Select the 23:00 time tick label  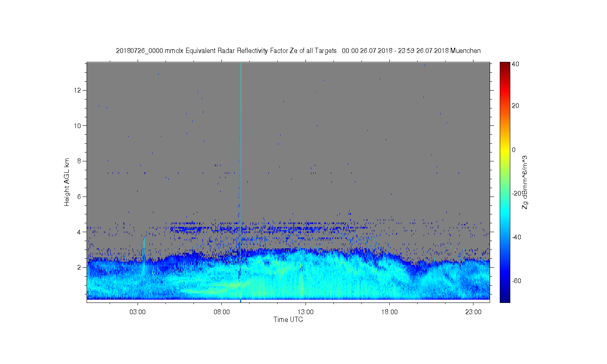click(473, 312)
